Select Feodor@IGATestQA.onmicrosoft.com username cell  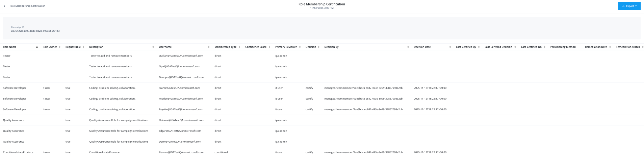click(181, 99)
